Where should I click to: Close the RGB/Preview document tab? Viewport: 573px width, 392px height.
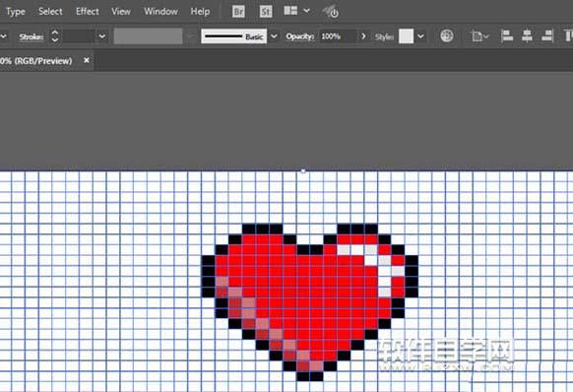pyautogui.click(x=87, y=60)
